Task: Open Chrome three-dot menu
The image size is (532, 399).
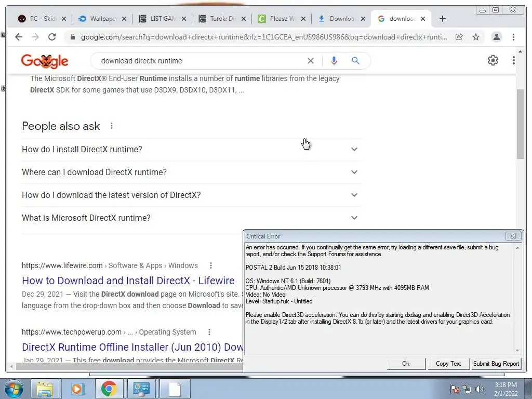Action: point(513,37)
